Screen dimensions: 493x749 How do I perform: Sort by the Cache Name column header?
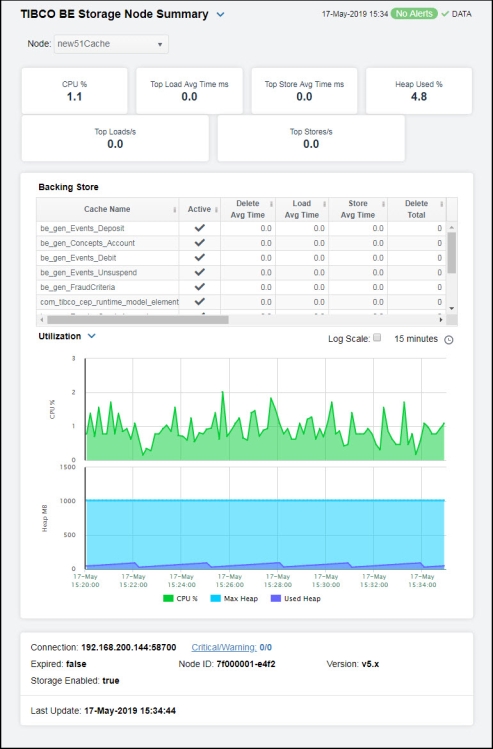pyautogui.click(x=107, y=209)
